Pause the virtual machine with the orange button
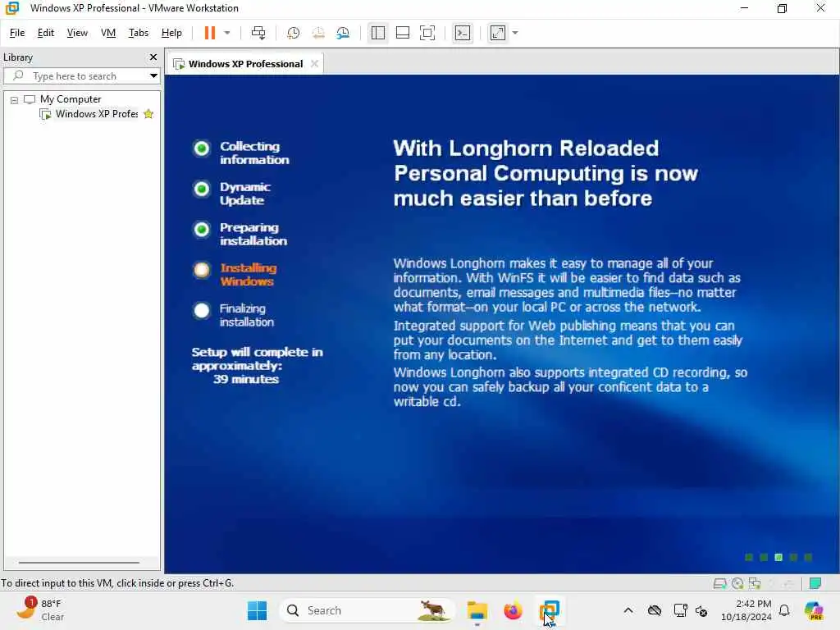The image size is (840, 630). click(x=209, y=33)
